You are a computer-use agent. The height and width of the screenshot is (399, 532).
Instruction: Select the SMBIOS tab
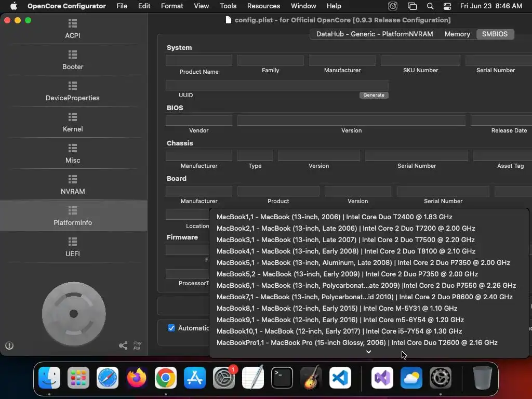(x=495, y=34)
